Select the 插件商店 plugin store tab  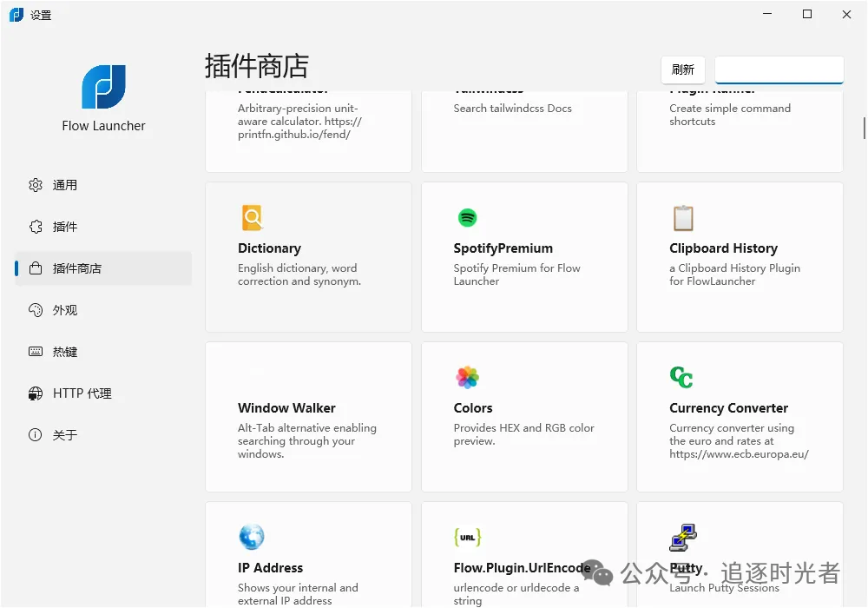click(x=77, y=268)
